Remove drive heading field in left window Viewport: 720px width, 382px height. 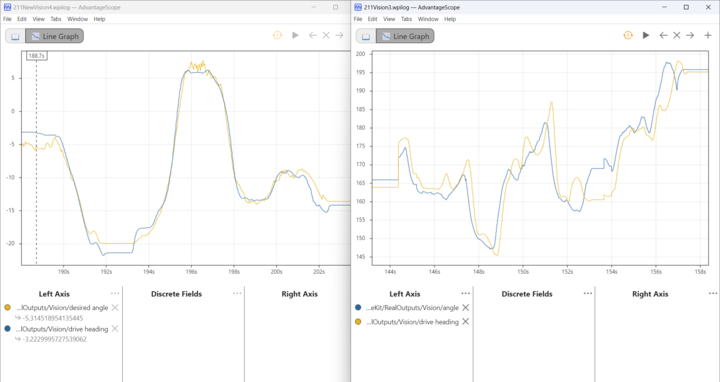click(x=115, y=329)
